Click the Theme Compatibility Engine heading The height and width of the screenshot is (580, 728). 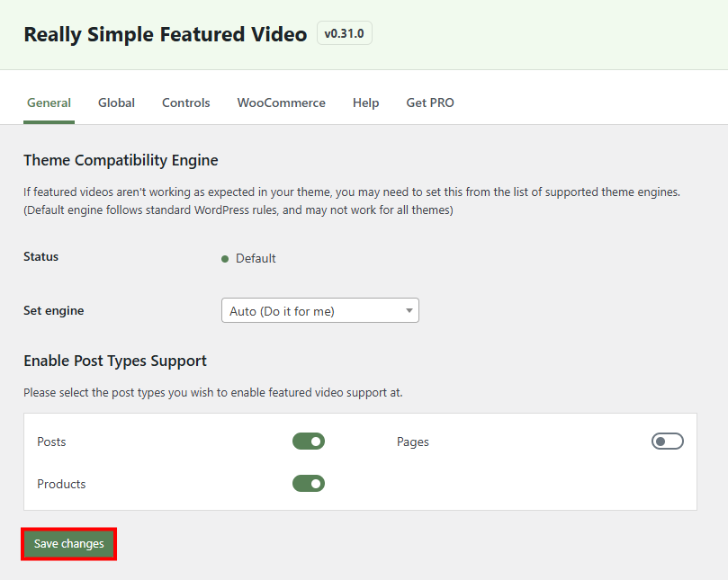click(121, 160)
